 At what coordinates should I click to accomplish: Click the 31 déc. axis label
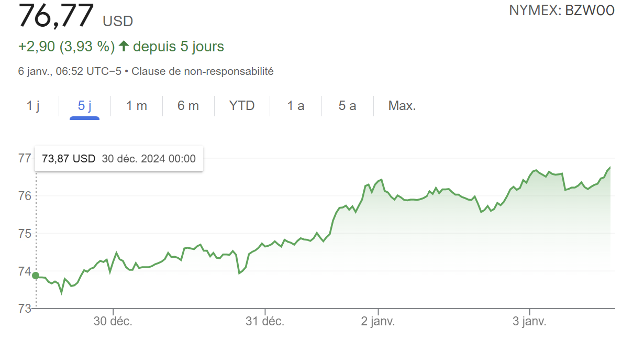point(265,321)
